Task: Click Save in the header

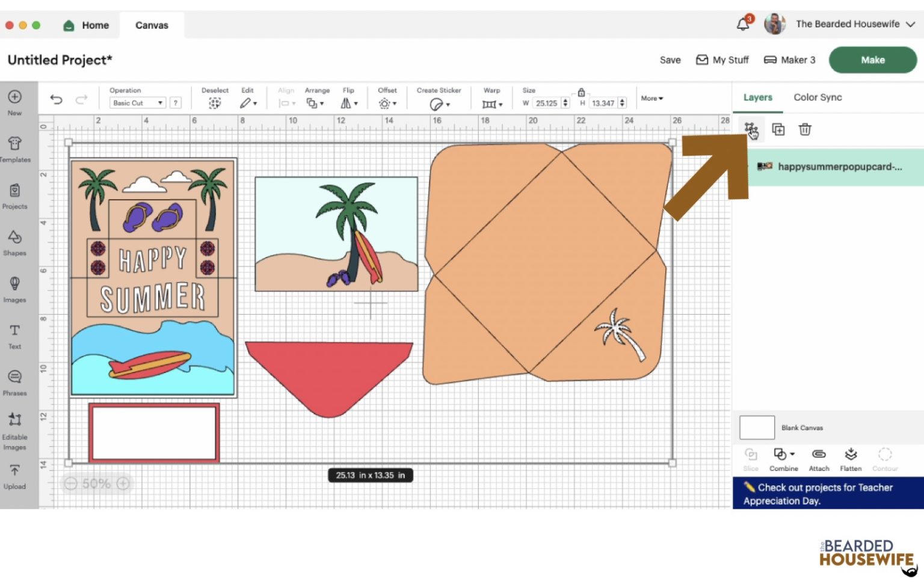Action: 670,60
